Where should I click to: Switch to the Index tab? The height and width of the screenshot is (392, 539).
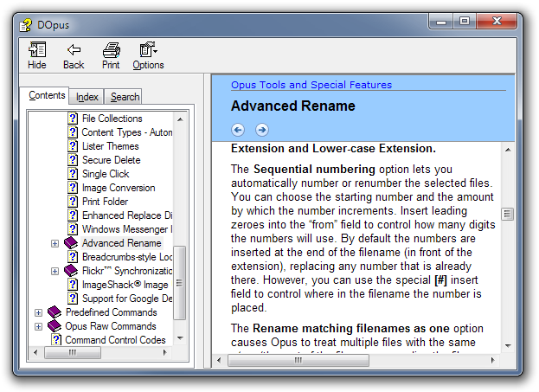pos(87,97)
